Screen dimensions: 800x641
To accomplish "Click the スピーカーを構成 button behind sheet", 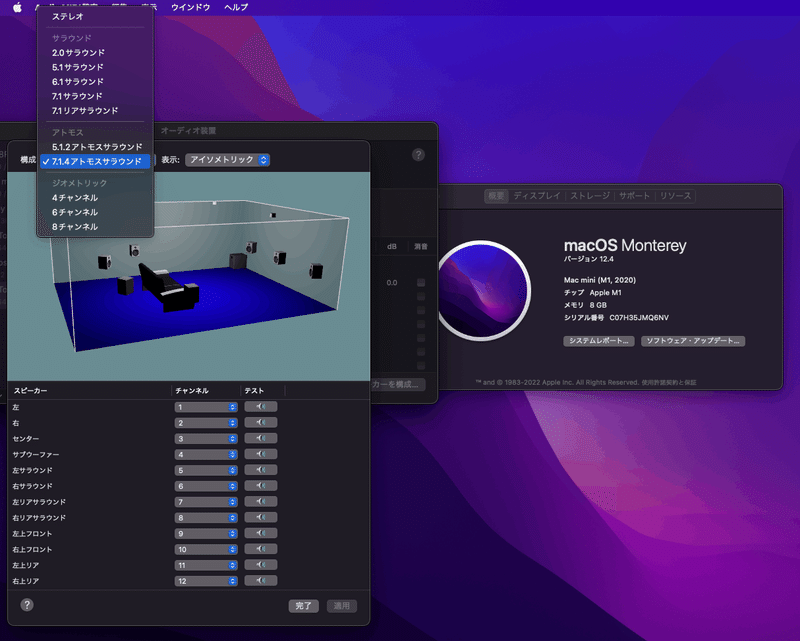I will click(398, 384).
